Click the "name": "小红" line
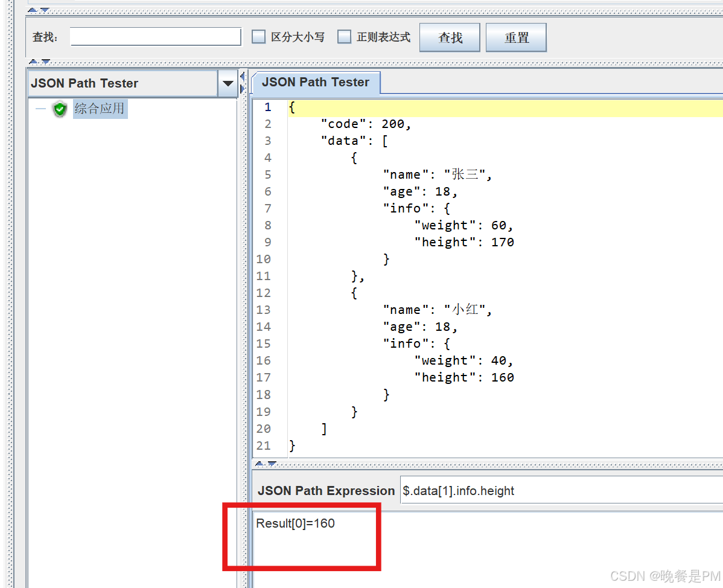 click(x=437, y=310)
